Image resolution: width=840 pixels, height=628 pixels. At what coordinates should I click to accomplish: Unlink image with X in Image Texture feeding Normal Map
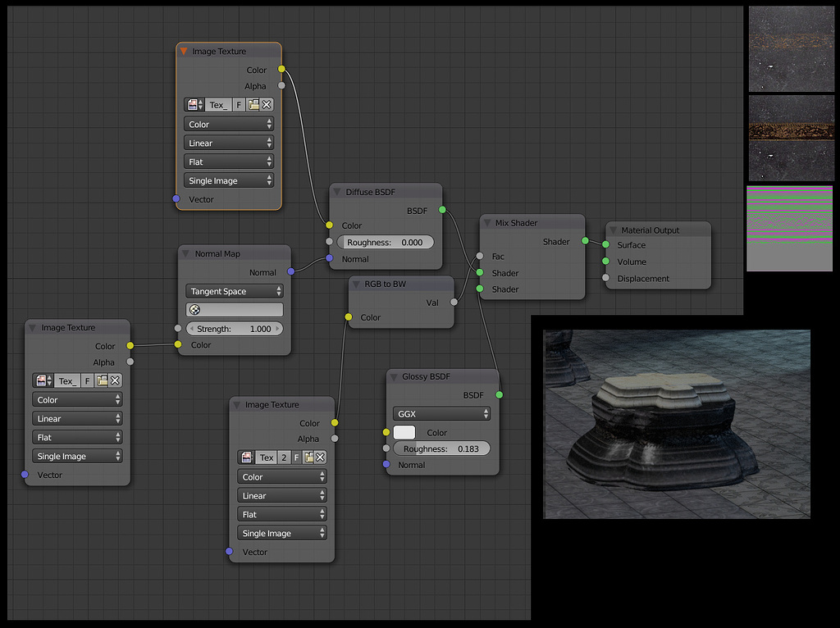tap(115, 380)
